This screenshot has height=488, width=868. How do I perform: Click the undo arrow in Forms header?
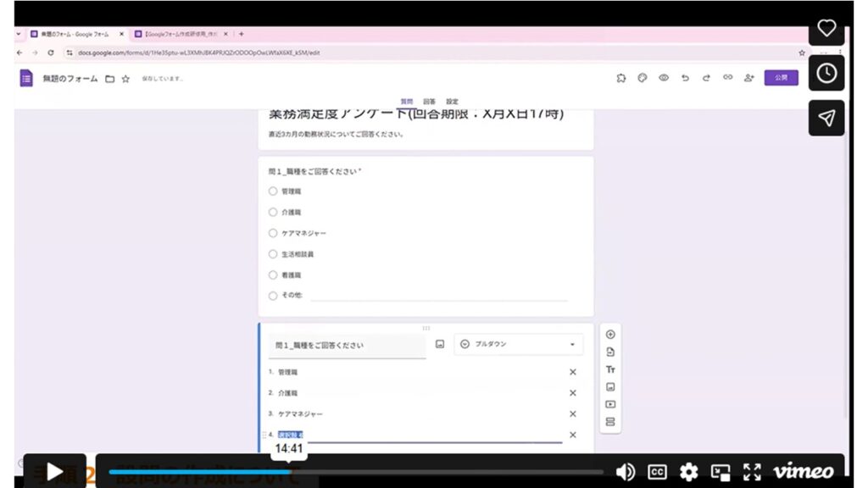pyautogui.click(x=685, y=78)
